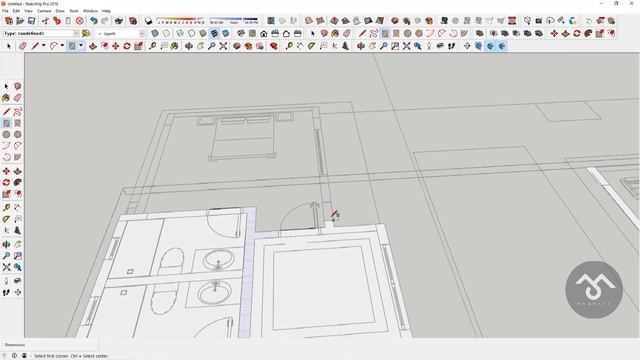Select the Walk tool in left palette
This screenshot has width=640, height=360.
tap(6, 293)
